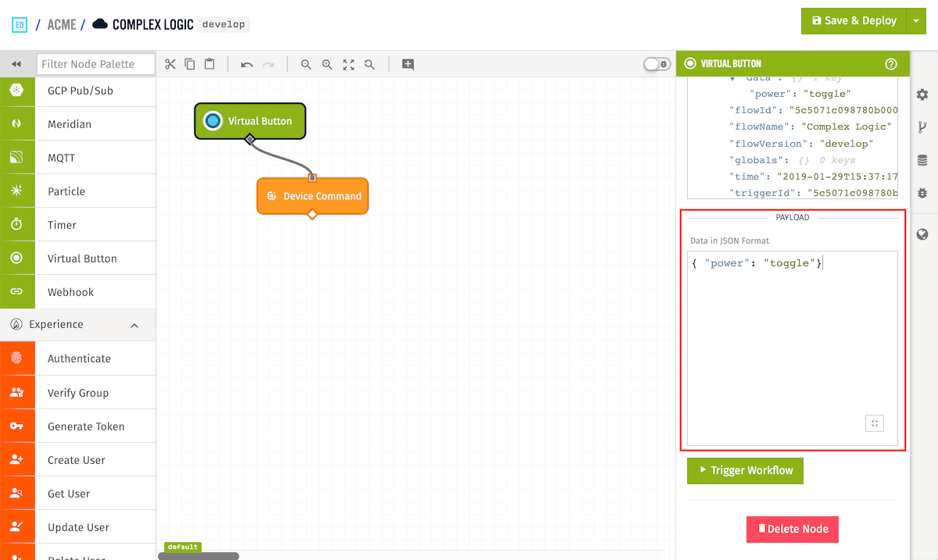Click the Delete Node button
This screenshot has width=938, height=560.
[793, 529]
